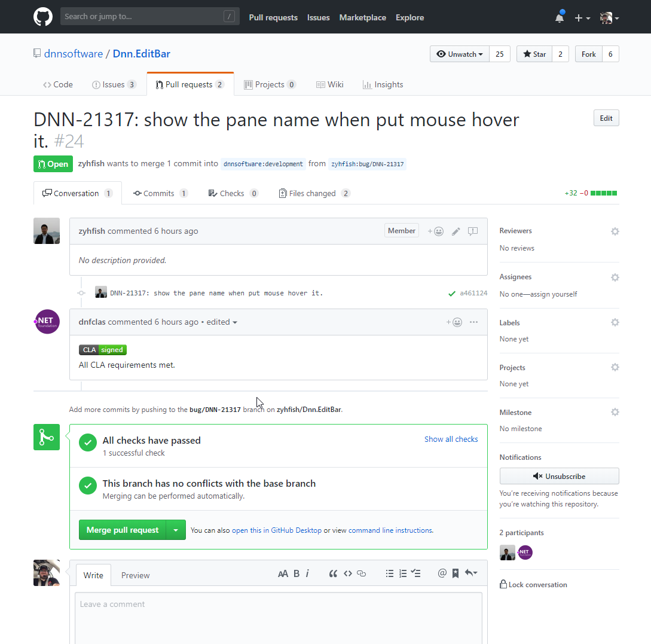651x644 pixels.
Task: Add a numbered list in comment editor
Action: tap(403, 573)
